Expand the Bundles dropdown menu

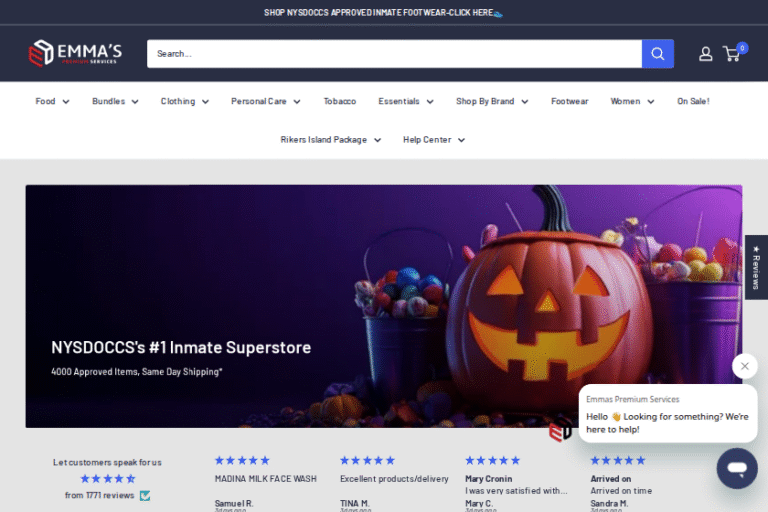click(115, 101)
